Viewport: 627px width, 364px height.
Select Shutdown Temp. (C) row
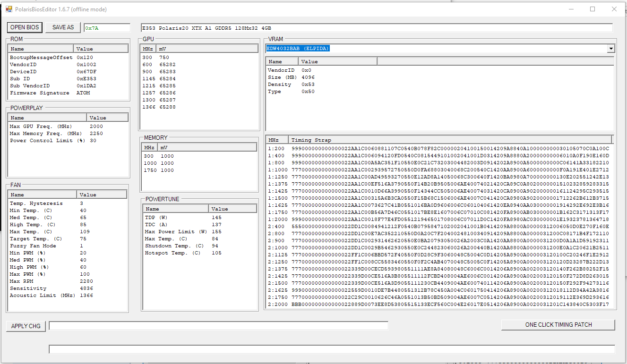pyautogui.click(x=200, y=246)
